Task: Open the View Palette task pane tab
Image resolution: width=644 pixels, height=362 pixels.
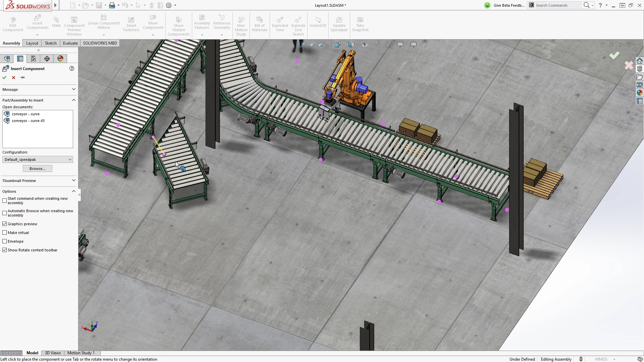Action: tap(640, 85)
